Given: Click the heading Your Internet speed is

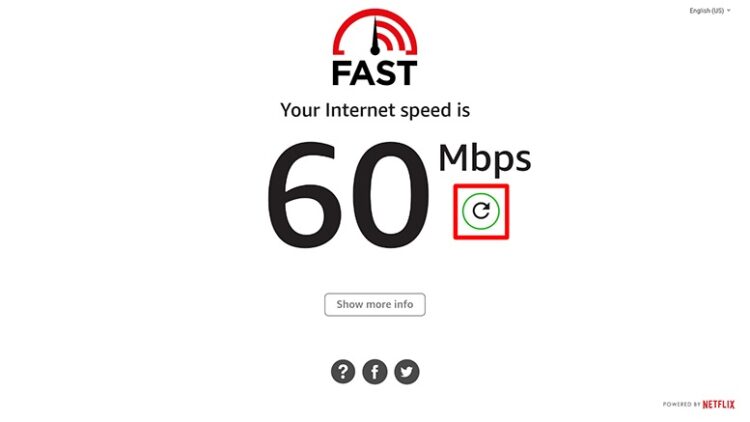Looking at the screenshot, I should [x=375, y=111].
